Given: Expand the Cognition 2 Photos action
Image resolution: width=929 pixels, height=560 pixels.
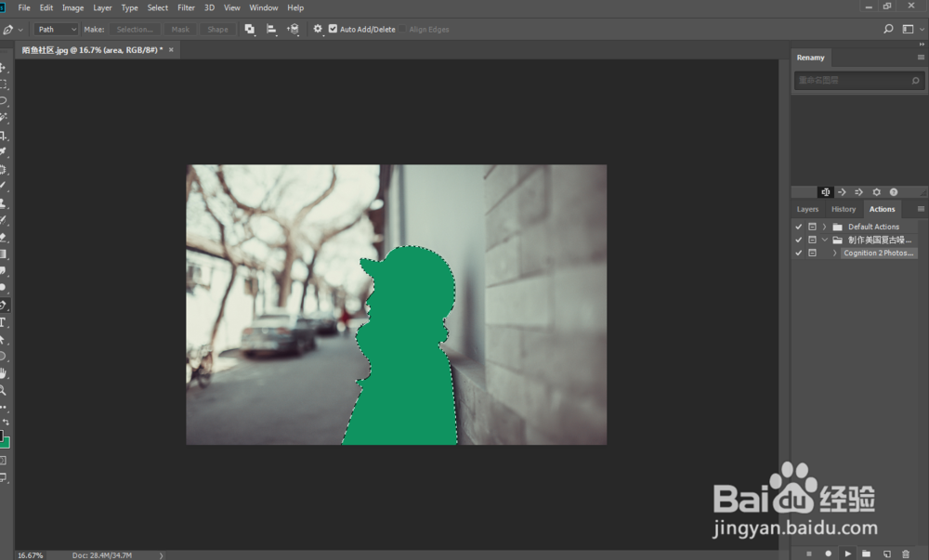Looking at the screenshot, I should pos(835,253).
